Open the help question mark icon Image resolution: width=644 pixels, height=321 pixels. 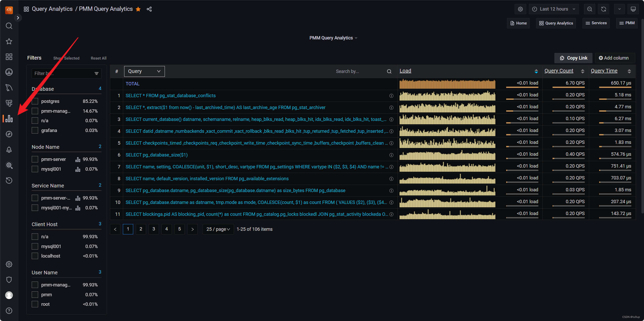tap(9, 311)
